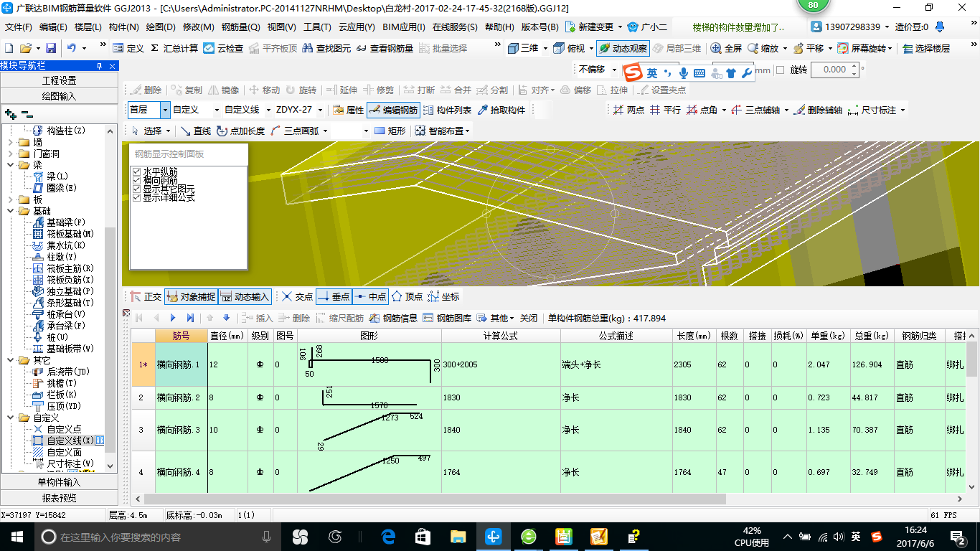
Task: Open the 文件(F) menu
Action: (19, 27)
